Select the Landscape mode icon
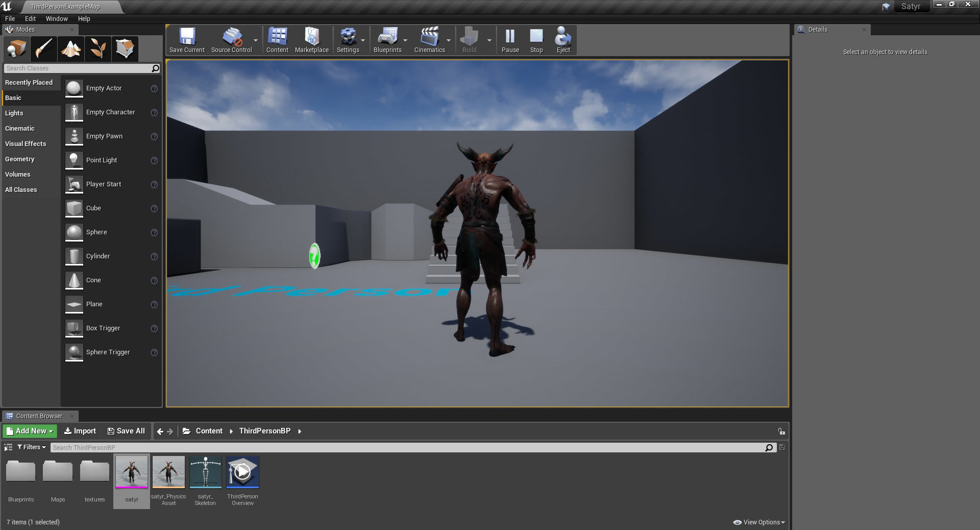This screenshot has height=530, width=980. (x=71, y=49)
